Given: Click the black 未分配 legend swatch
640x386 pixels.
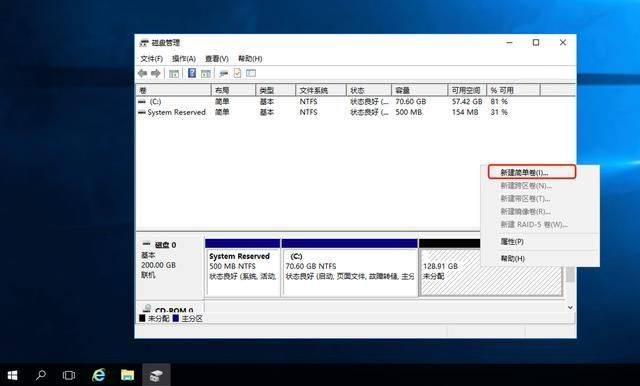Looking at the screenshot, I should pos(142,318).
